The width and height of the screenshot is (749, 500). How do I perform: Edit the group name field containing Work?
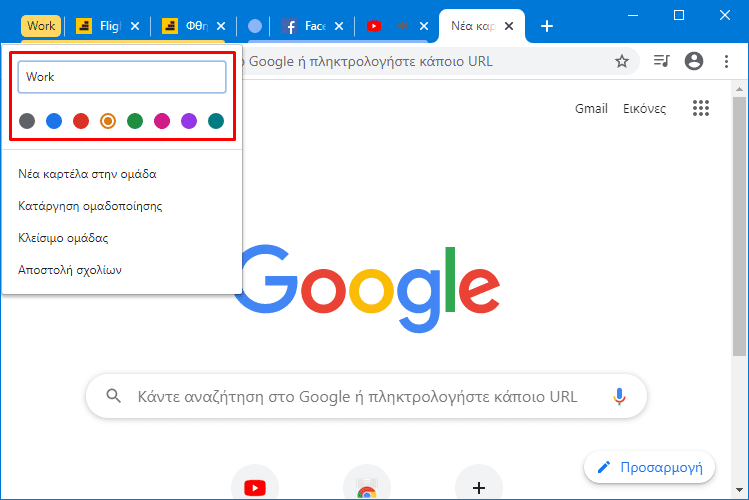pos(122,77)
